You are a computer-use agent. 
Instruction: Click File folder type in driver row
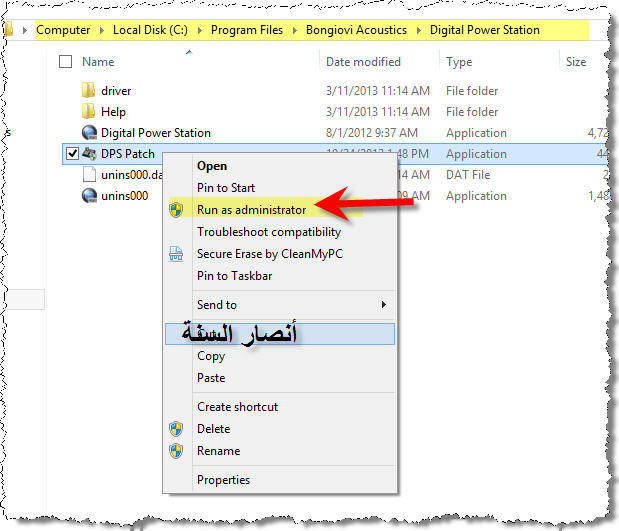[472, 91]
